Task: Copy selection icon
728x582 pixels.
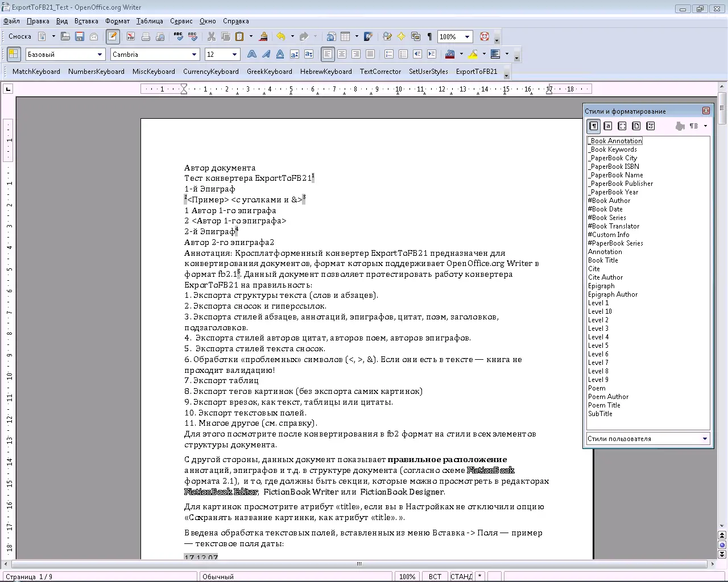Action: 226,36
